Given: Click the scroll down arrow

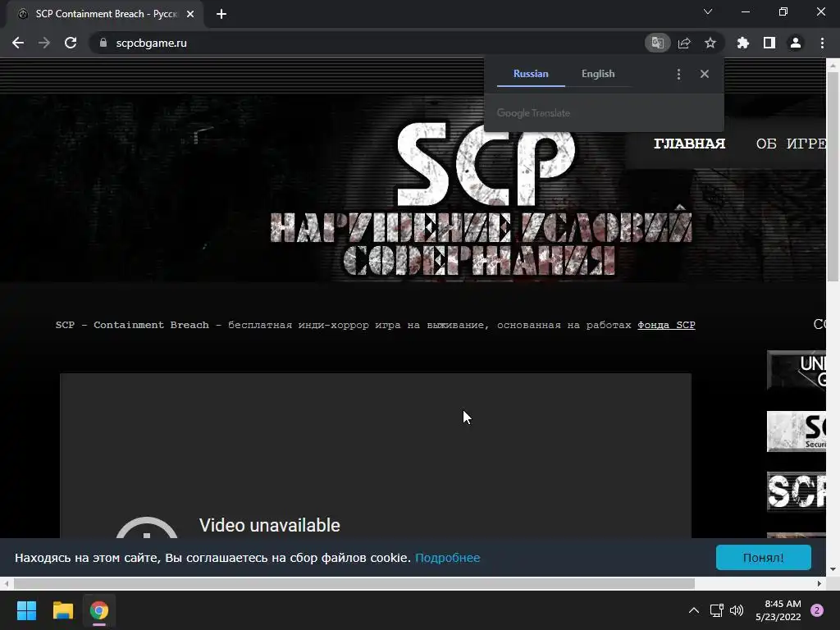Looking at the screenshot, I should [833, 569].
